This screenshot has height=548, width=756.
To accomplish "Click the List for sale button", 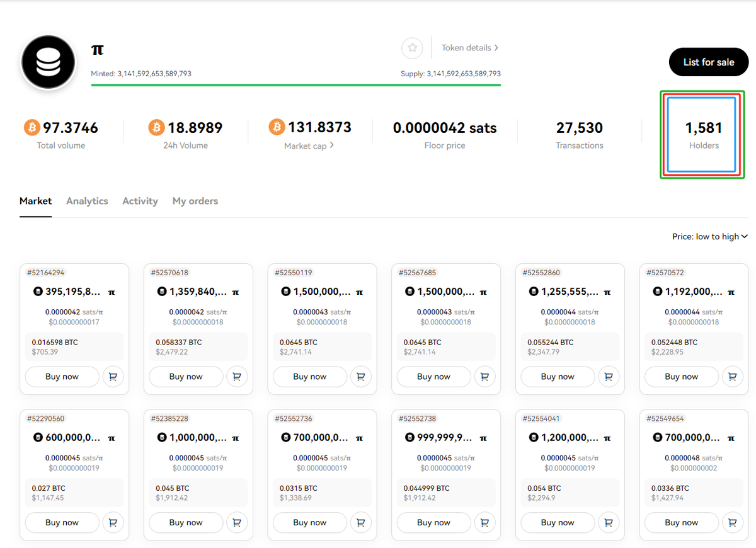I will 708,62.
